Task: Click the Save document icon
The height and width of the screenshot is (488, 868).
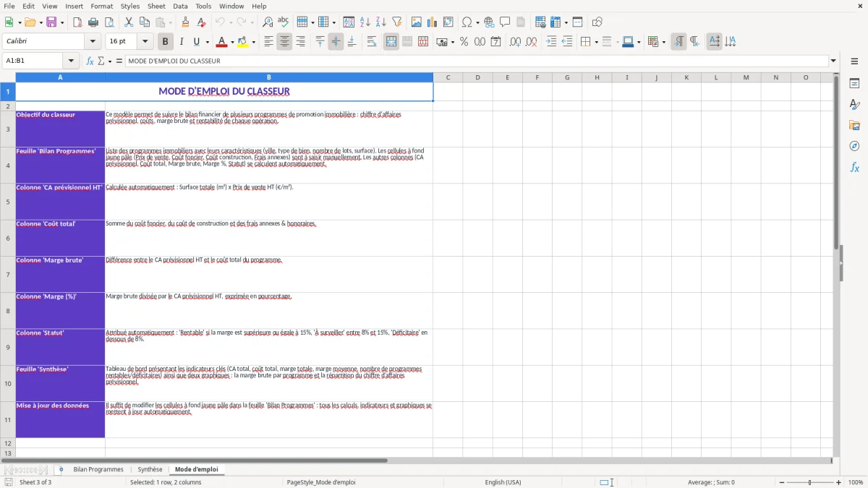Action: [x=51, y=22]
